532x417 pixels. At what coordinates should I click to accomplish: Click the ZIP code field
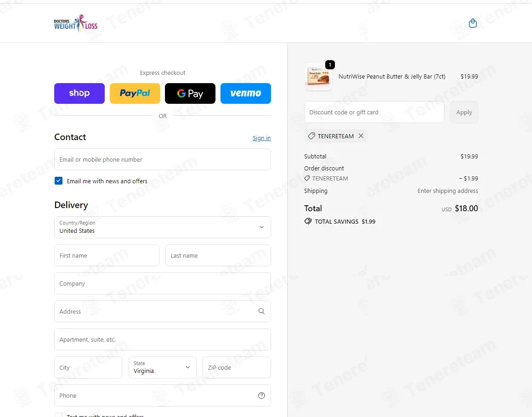tap(237, 367)
